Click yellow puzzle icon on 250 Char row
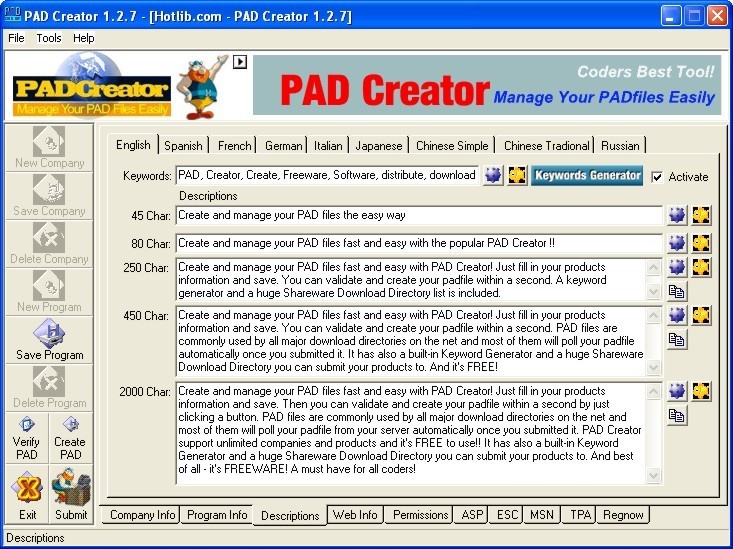733x549 pixels. [701, 267]
